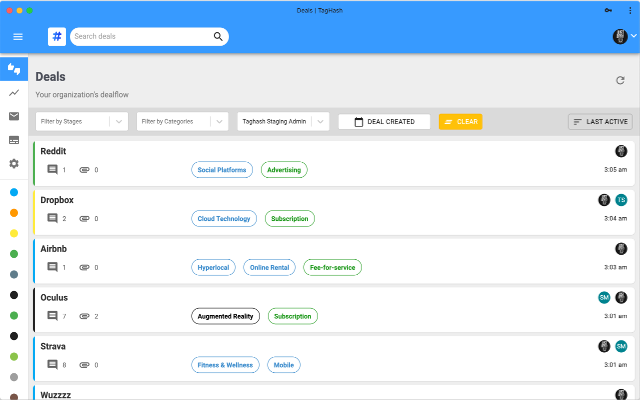Screen dimensions: 640x400
Task: Select the Hyperlocal tag
Action: (x=213, y=267)
